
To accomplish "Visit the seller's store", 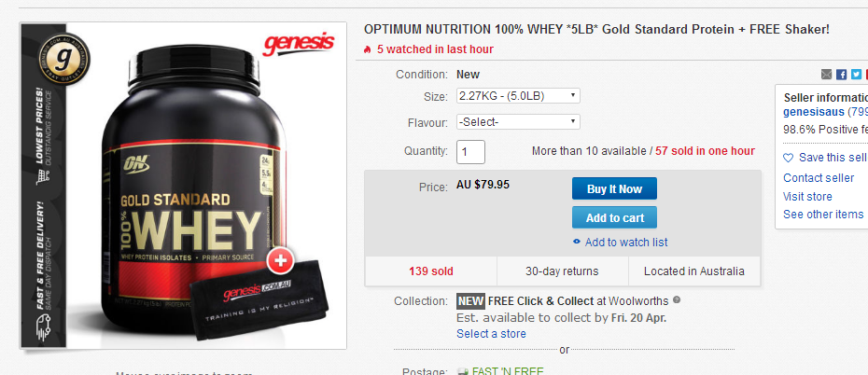I will pyautogui.click(x=807, y=196).
